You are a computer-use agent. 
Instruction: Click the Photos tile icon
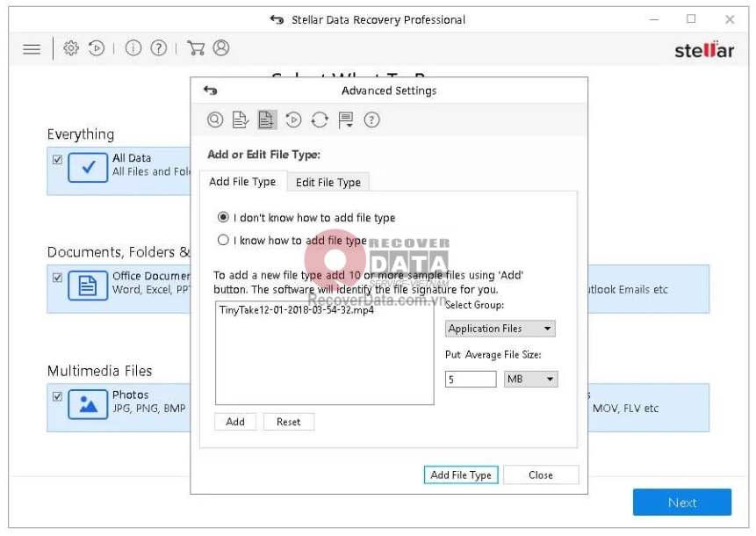[x=88, y=404]
